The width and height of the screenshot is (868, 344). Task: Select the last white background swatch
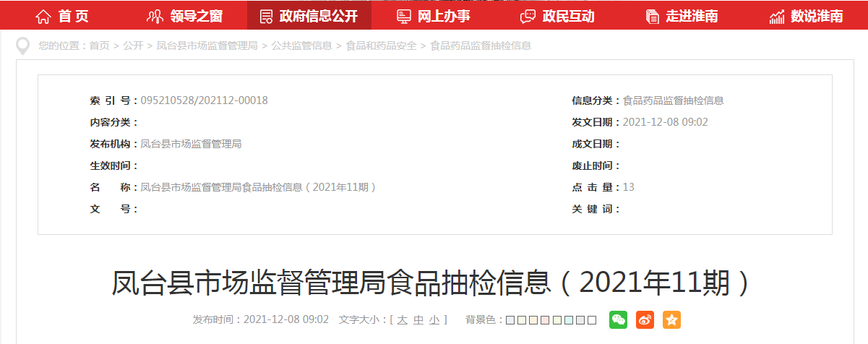pos(592,319)
